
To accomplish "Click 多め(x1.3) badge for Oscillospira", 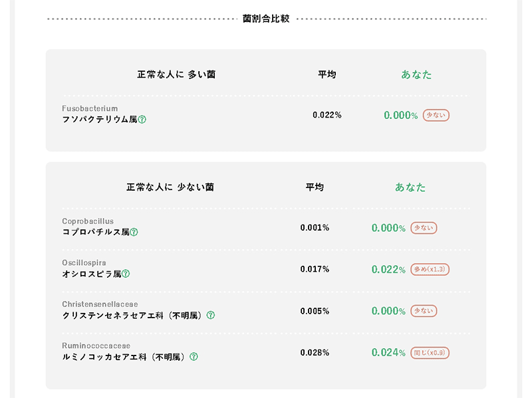I will point(430,269).
